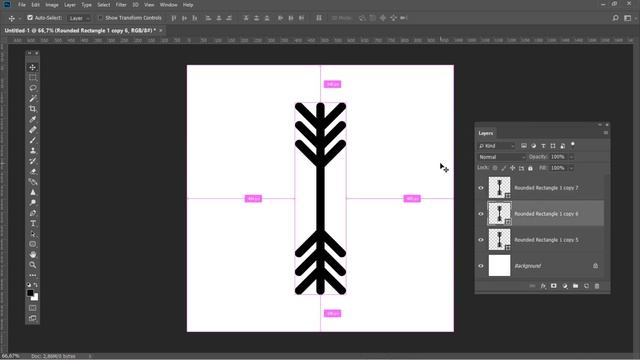Open the search icon in options bar
The height and width of the screenshot is (360, 640).
(616, 18)
